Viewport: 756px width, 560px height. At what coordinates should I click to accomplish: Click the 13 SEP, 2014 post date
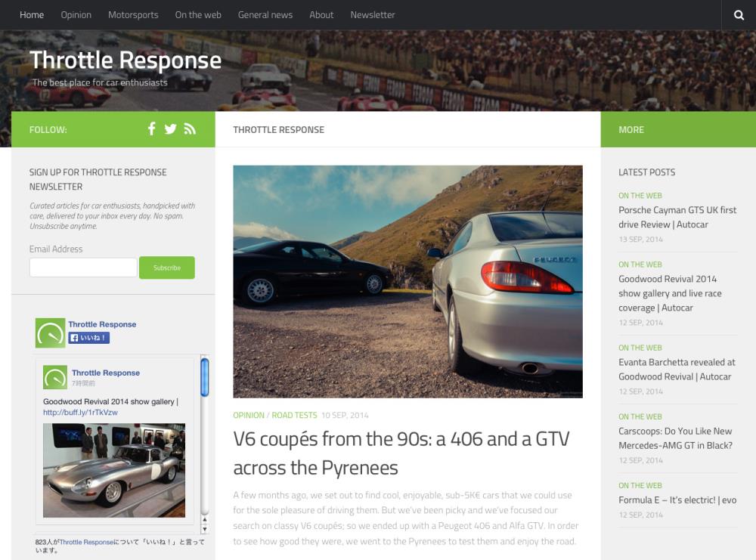point(641,239)
